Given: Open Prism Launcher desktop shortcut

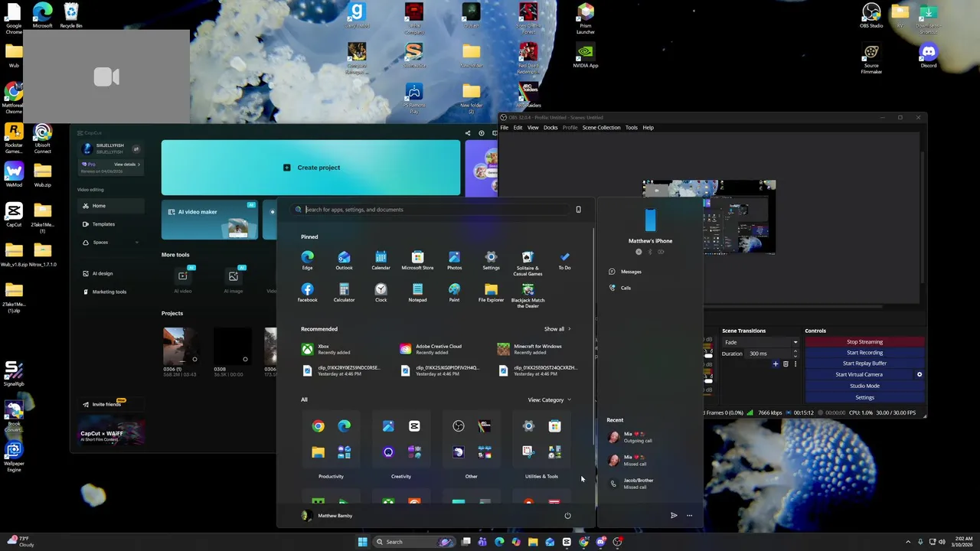Looking at the screenshot, I should (x=586, y=18).
